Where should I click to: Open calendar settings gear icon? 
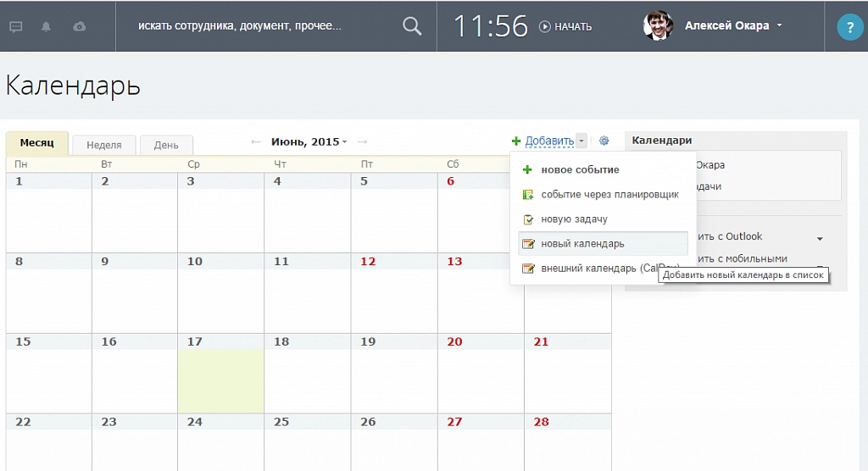[604, 141]
